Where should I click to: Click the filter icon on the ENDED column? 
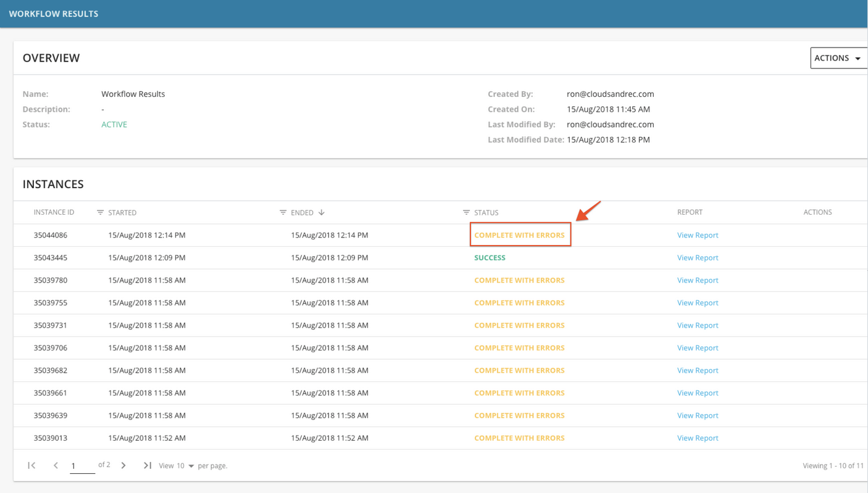(283, 212)
